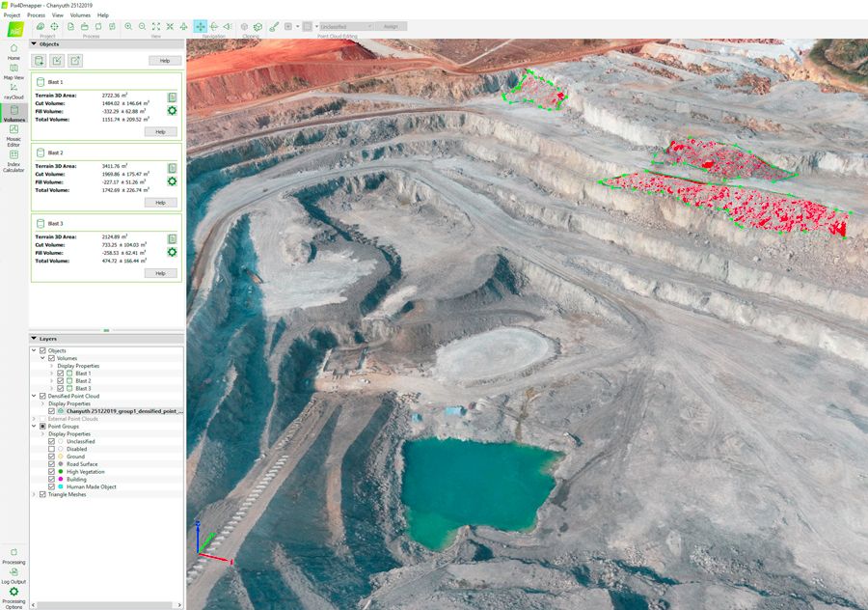
Task: Open the Help menu
Action: pyautogui.click(x=103, y=14)
